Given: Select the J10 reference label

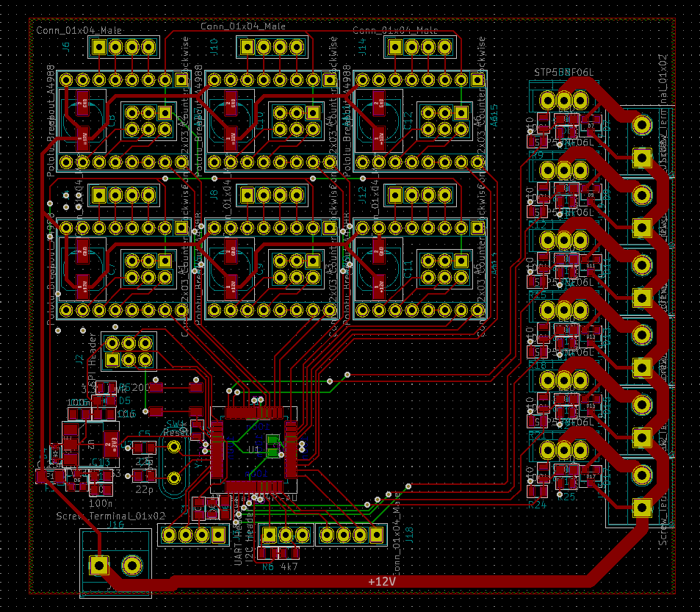Looking at the screenshot, I should pos(214,47).
